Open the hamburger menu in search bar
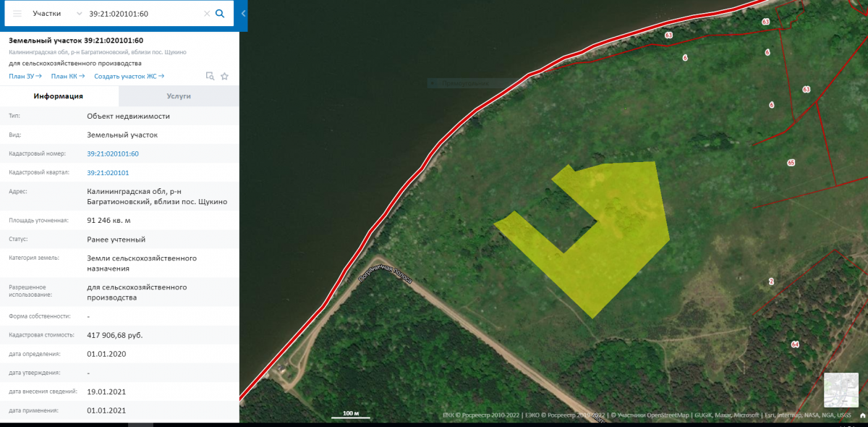 coord(17,14)
